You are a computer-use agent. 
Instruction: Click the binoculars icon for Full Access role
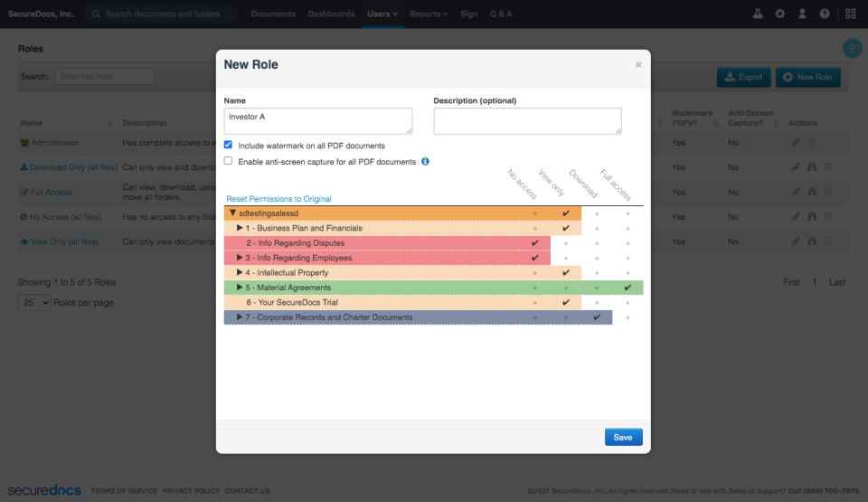[812, 192]
